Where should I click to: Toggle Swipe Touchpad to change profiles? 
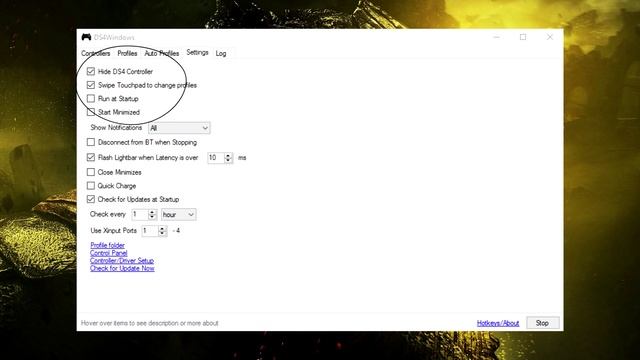pos(91,85)
